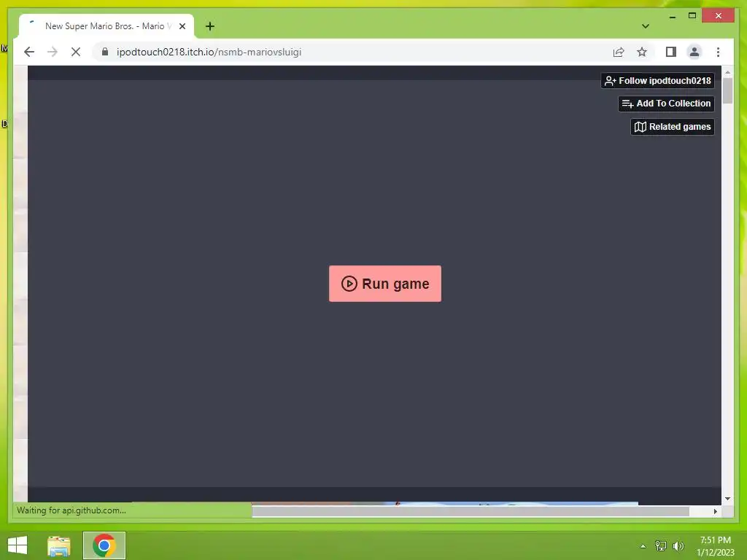
Task: Open volume control in tray
Action: tap(678, 546)
